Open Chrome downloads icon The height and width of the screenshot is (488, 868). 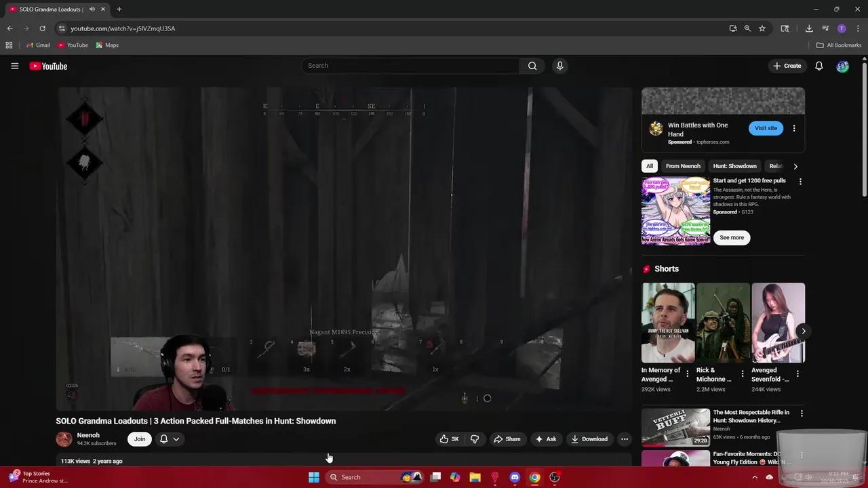[x=809, y=28]
